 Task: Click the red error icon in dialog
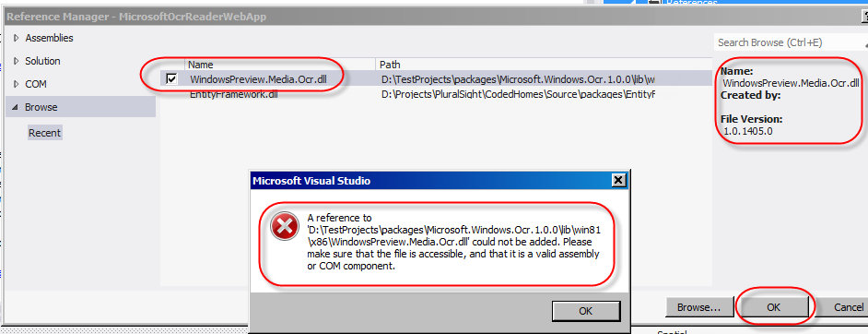(x=285, y=228)
